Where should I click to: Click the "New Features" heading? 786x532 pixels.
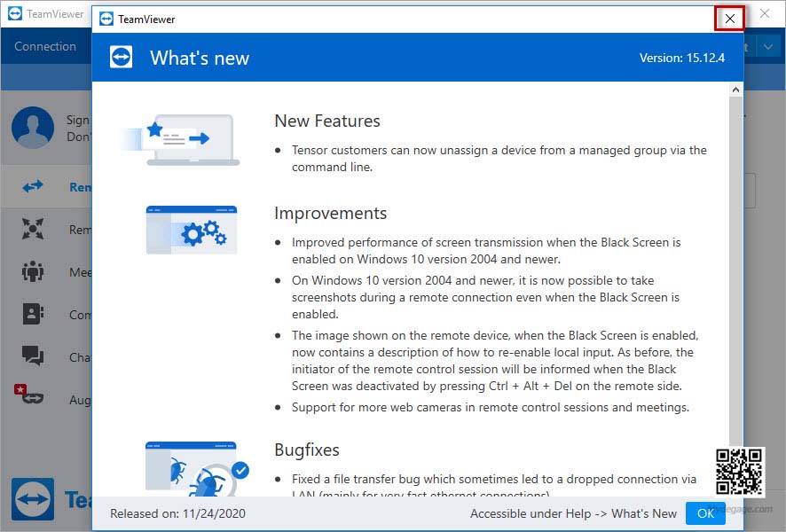click(327, 121)
